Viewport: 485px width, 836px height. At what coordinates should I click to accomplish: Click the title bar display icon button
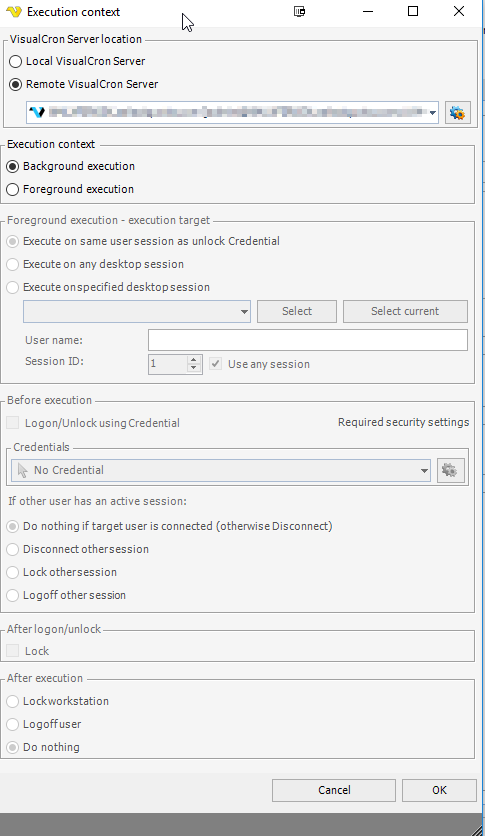tap(300, 11)
